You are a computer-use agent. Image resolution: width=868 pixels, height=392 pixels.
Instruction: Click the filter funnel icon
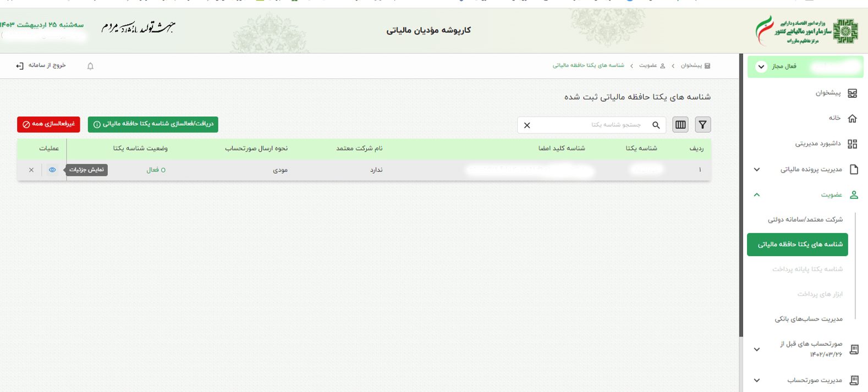pyautogui.click(x=702, y=125)
